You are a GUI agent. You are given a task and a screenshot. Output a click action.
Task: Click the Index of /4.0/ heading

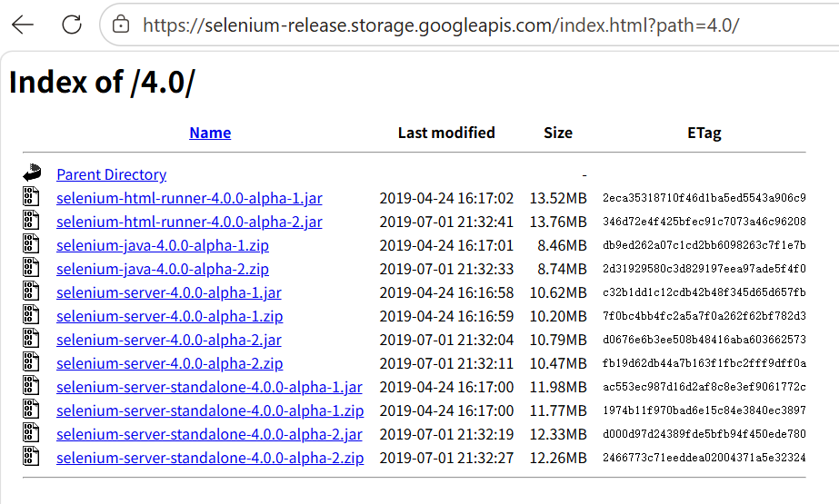pos(102,83)
